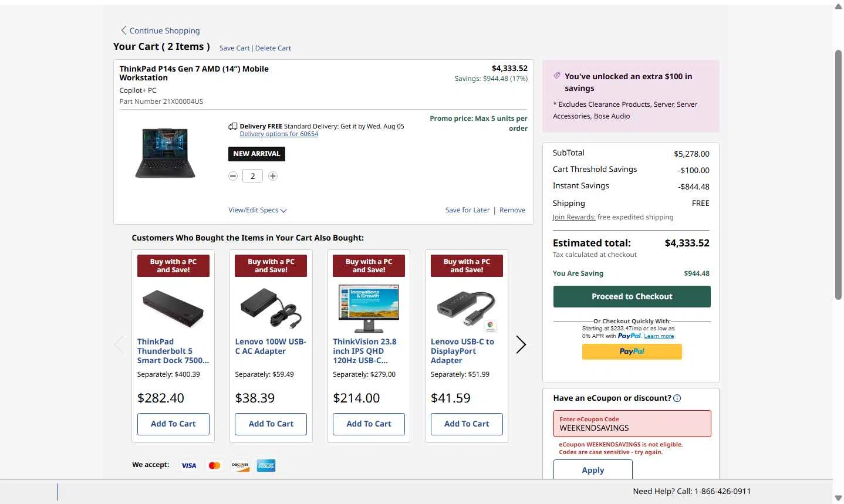Add ThinkVision 23.8 monitor to cart
This screenshot has width=844, height=504.
pos(369,424)
